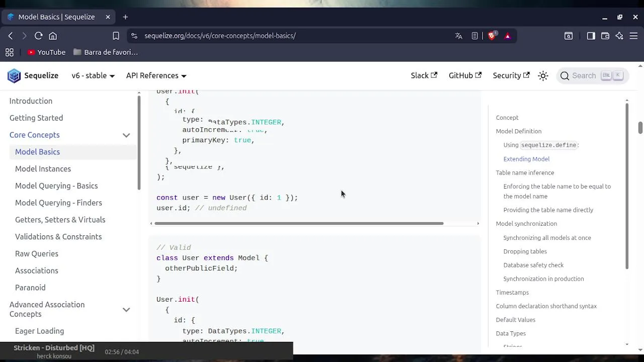Open the YouTube bookmark
Screen dimensions: 644x362
46,52
